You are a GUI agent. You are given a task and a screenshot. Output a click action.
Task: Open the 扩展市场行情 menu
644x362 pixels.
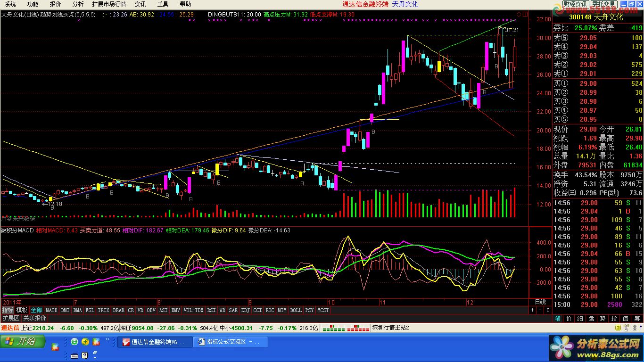tap(109, 4)
